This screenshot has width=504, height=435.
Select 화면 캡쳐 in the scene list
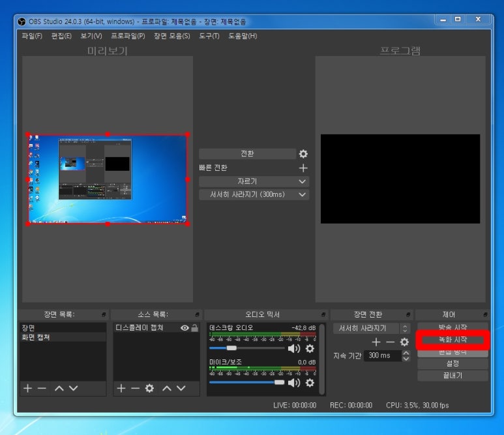(63, 337)
